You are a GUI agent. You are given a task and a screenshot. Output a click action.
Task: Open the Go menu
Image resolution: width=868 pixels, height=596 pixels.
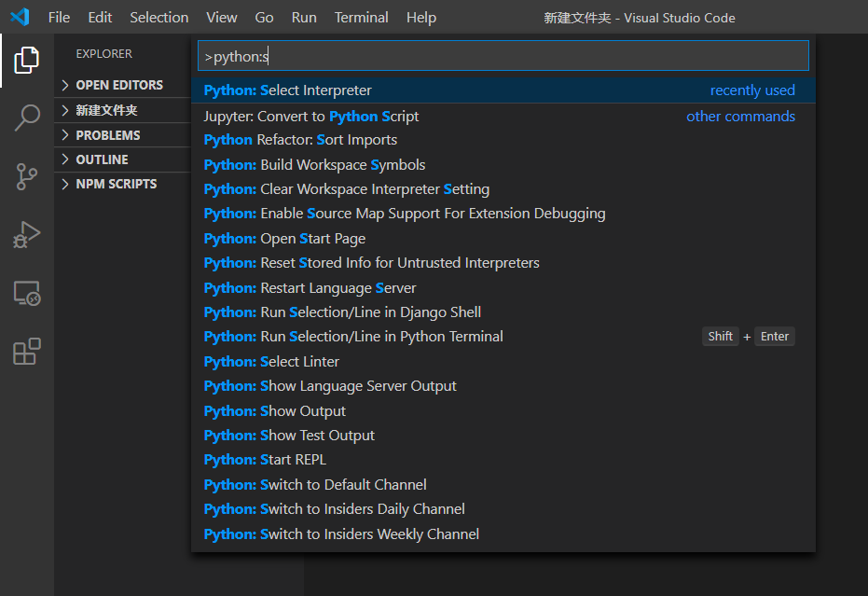[264, 17]
